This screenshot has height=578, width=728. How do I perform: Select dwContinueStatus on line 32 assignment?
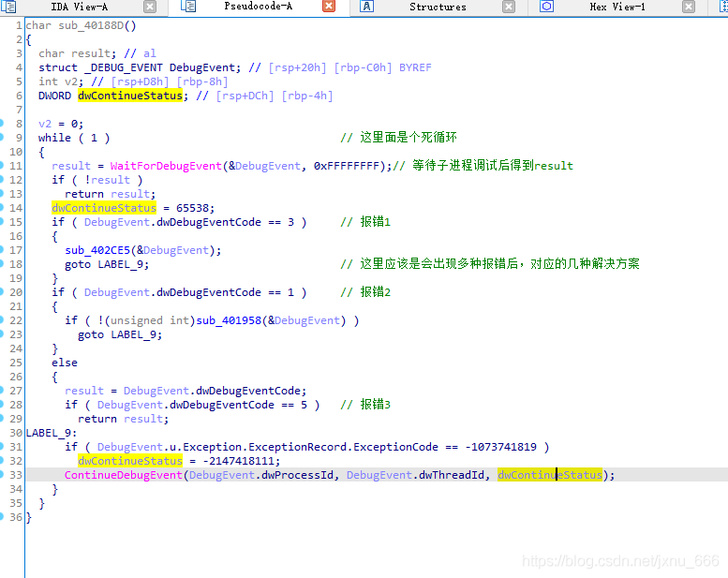130,461
